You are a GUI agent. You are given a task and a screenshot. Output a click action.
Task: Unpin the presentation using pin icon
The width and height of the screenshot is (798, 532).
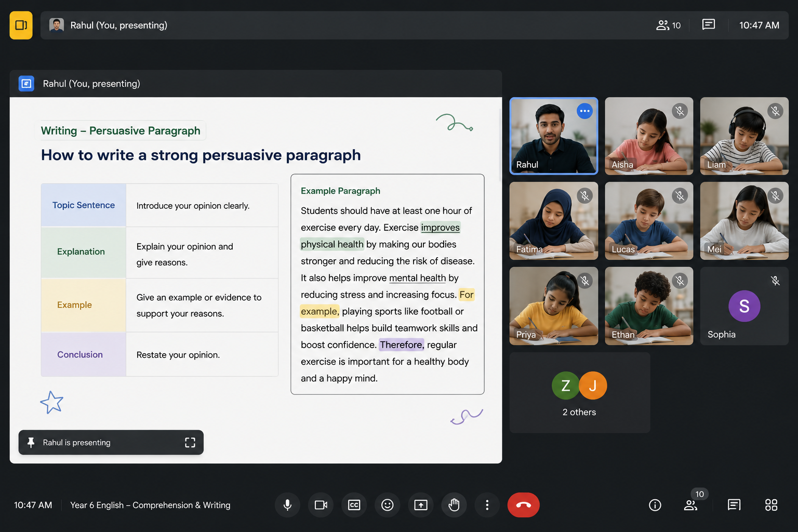31,443
